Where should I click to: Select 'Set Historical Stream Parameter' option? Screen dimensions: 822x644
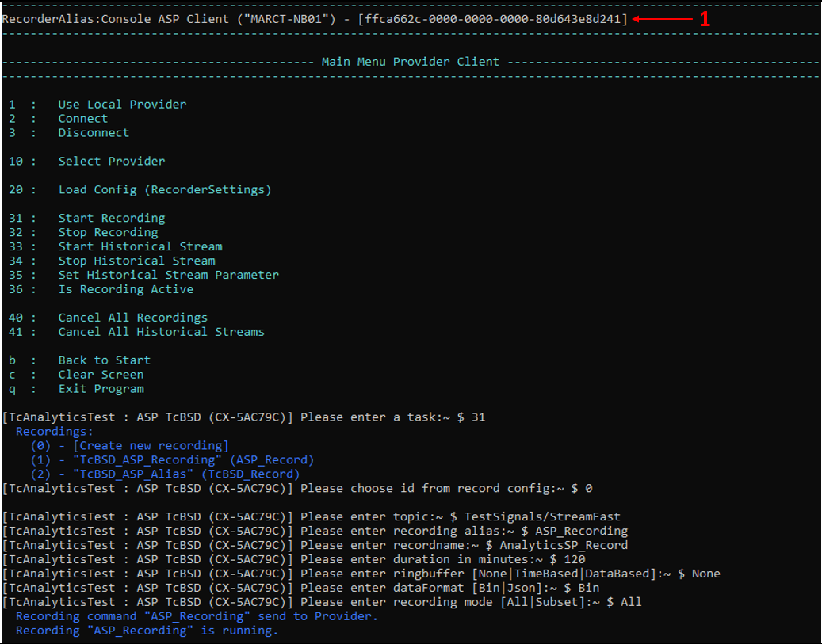(168, 276)
